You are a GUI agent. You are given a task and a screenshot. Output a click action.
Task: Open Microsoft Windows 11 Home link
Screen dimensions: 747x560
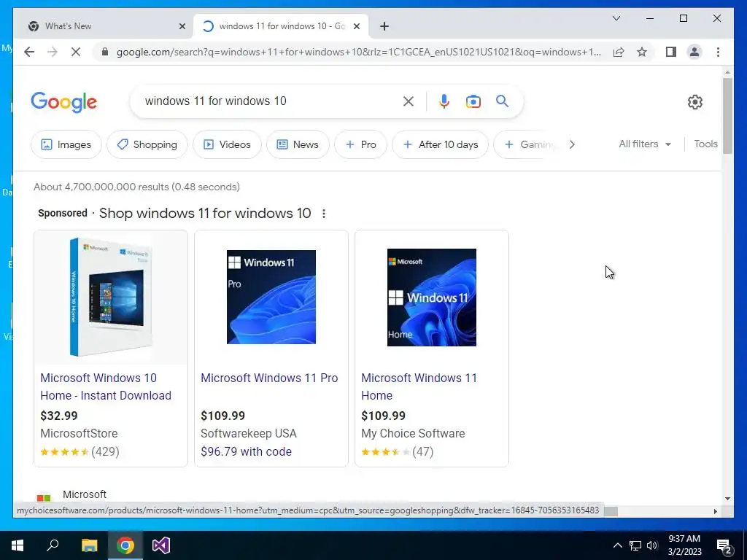point(419,386)
